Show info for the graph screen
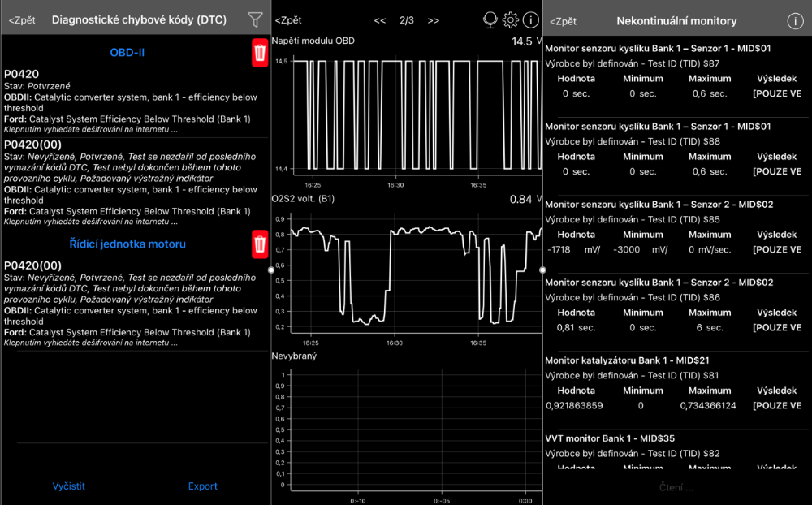This screenshot has height=505, width=812. pyautogui.click(x=530, y=20)
